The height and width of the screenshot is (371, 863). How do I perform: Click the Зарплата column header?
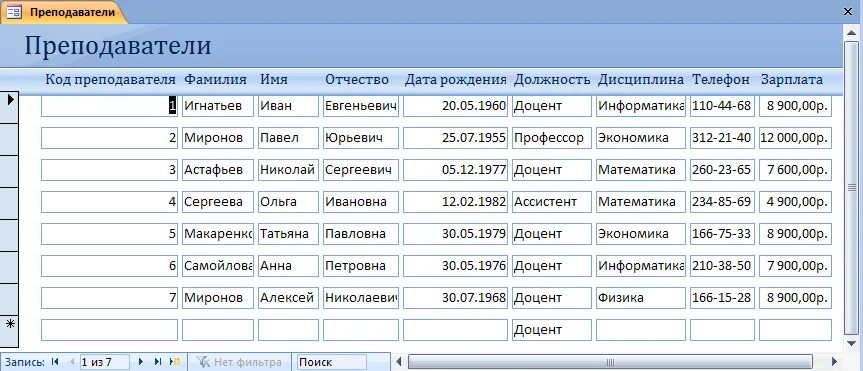[791, 79]
